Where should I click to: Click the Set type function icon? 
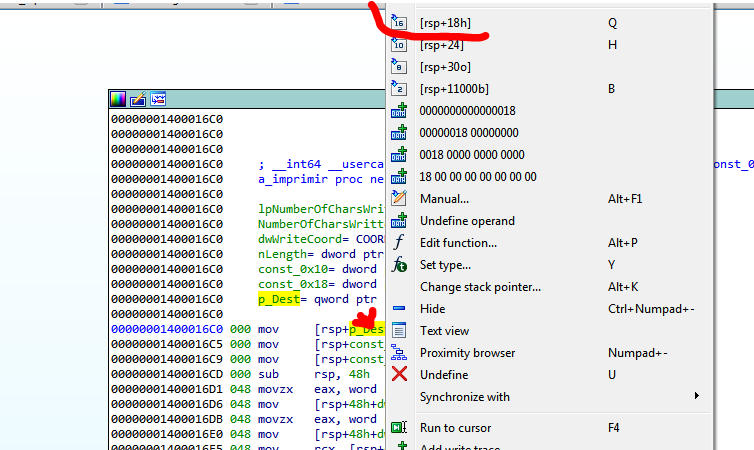399,265
